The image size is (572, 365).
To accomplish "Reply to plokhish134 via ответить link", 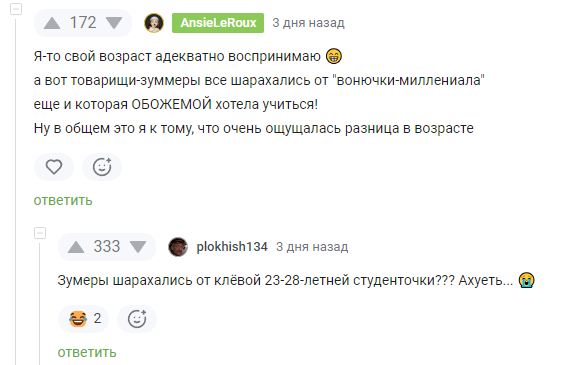I will tap(87, 352).
